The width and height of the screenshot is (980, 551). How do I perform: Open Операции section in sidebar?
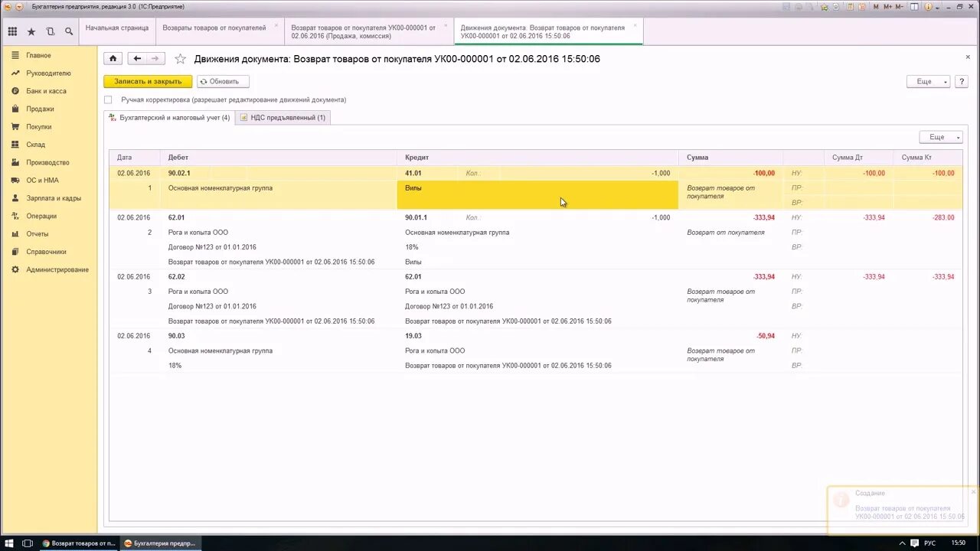click(x=41, y=216)
